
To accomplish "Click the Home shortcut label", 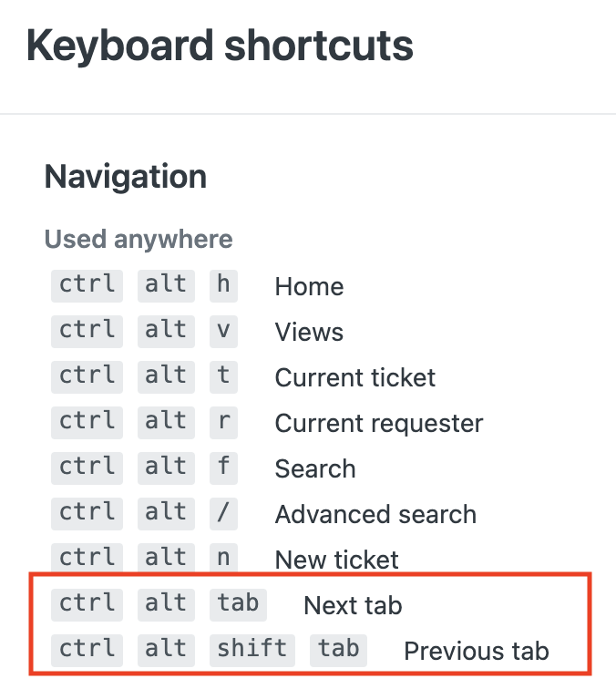I will coord(309,286).
